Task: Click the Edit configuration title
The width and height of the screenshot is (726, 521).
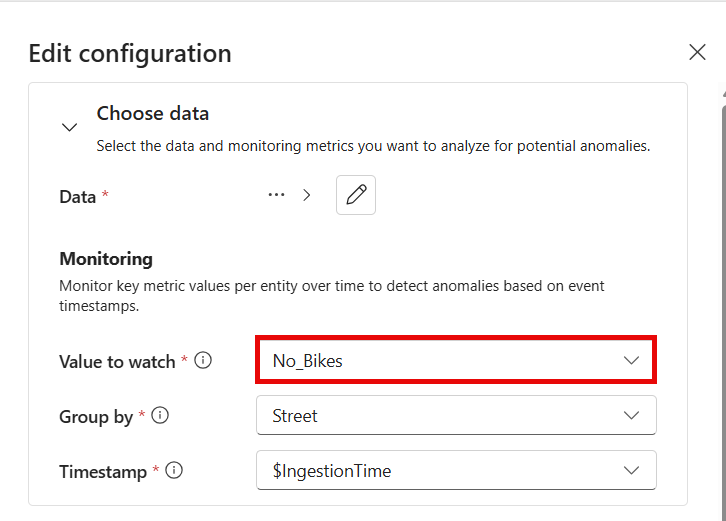Action: [130, 53]
